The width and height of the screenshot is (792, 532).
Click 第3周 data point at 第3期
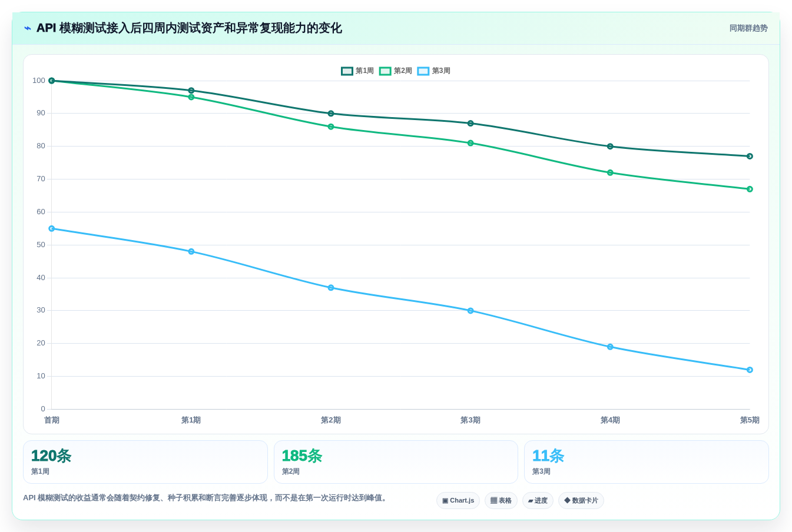pyautogui.click(x=470, y=311)
